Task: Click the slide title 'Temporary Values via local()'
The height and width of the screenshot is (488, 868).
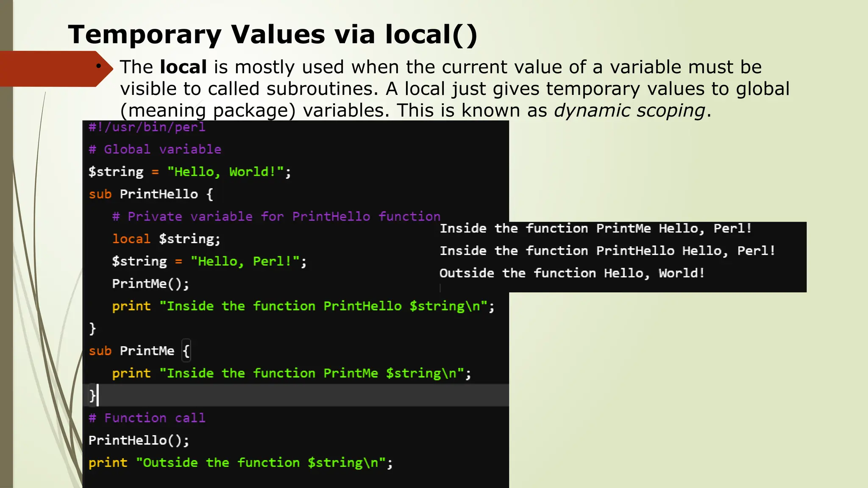Action: (273, 35)
